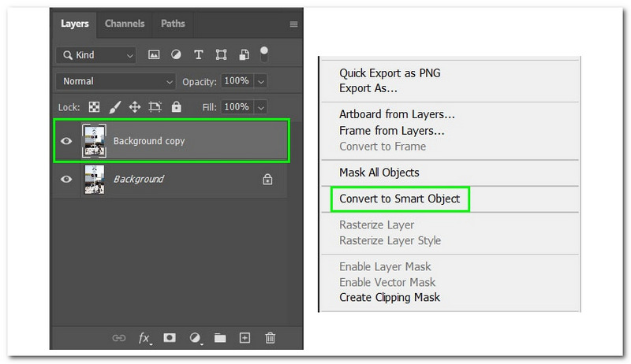This screenshot has width=631, height=364.
Task: Toggle visibility of the Background layer
Action: 66,179
